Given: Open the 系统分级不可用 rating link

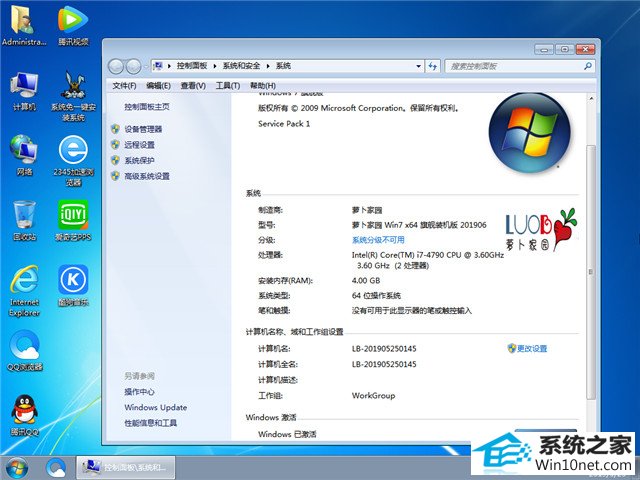Looking at the screenshot, I should coord(378,240).
